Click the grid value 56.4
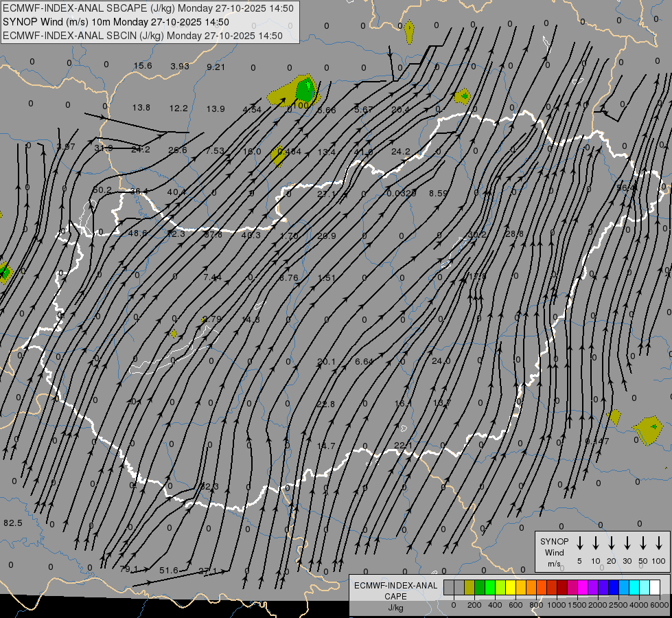This screenshot has width=672, height=618. pyautogui.click(x=626, y=188)
